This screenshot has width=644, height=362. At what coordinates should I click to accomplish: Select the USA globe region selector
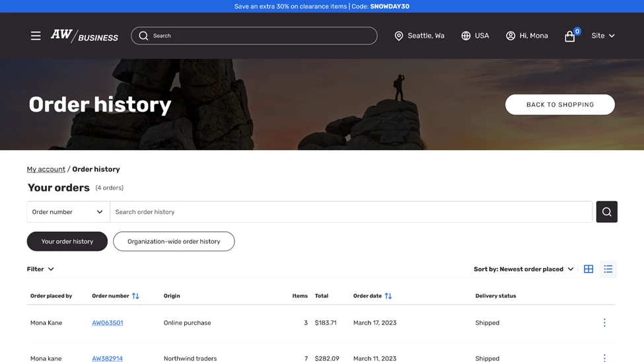point(475,36)
